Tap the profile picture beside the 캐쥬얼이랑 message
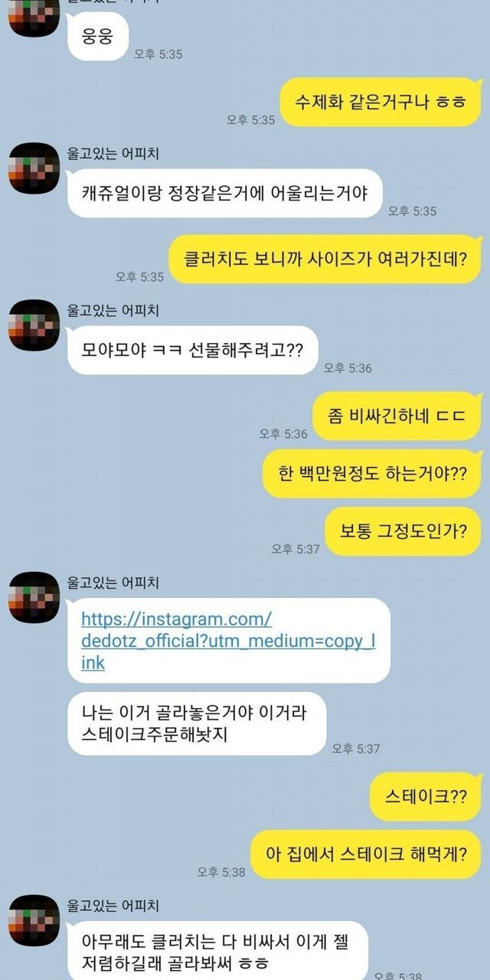The image size is (490, 980). [x=34, y=168]
